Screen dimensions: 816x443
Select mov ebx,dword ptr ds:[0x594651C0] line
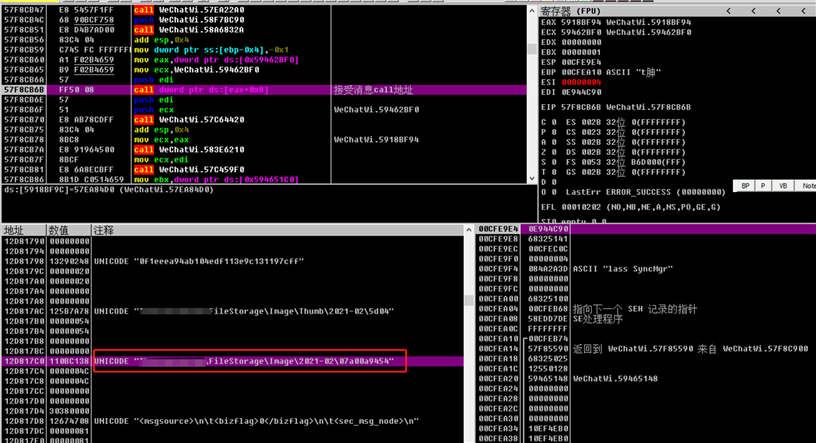216,180
